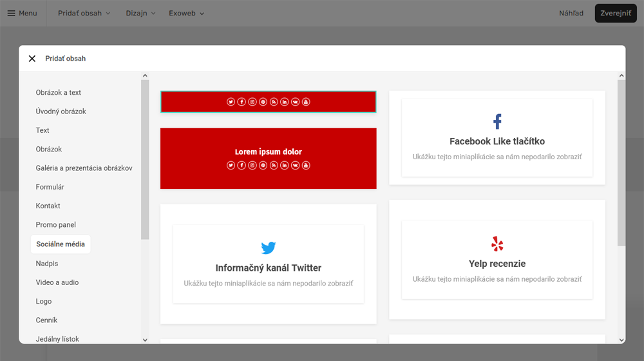Select the Nadpis category
The height and width of the screenshot is (361, 644).
[x=47, y=264]
